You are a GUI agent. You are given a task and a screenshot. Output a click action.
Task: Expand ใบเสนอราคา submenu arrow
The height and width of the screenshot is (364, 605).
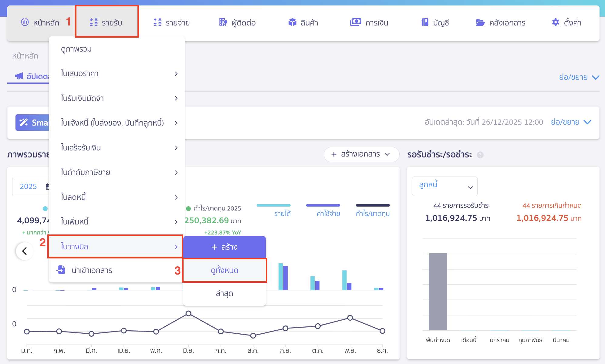point(176,74)
